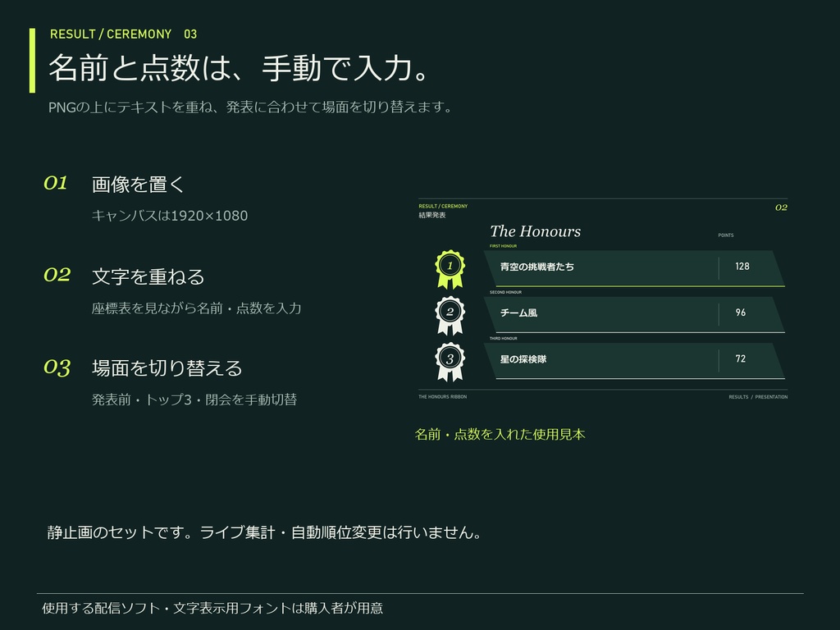Click the team name チーム風

(x=518, y=313)
